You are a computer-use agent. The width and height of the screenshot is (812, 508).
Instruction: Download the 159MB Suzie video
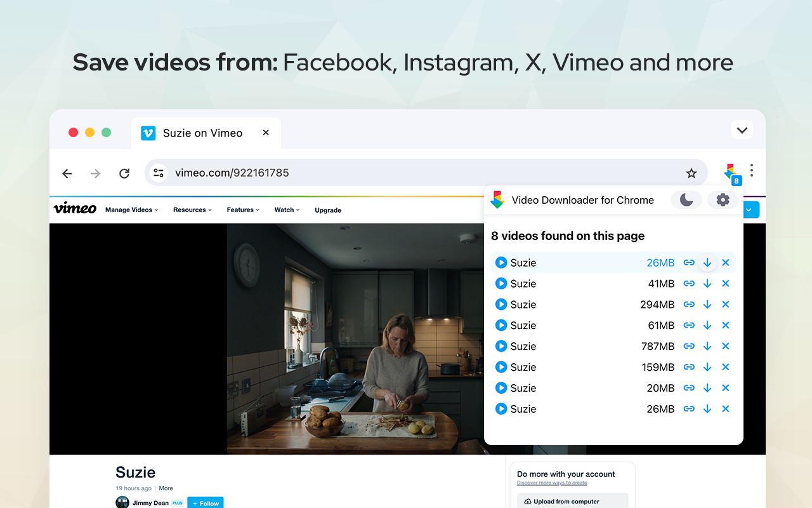tap(707, 368)
